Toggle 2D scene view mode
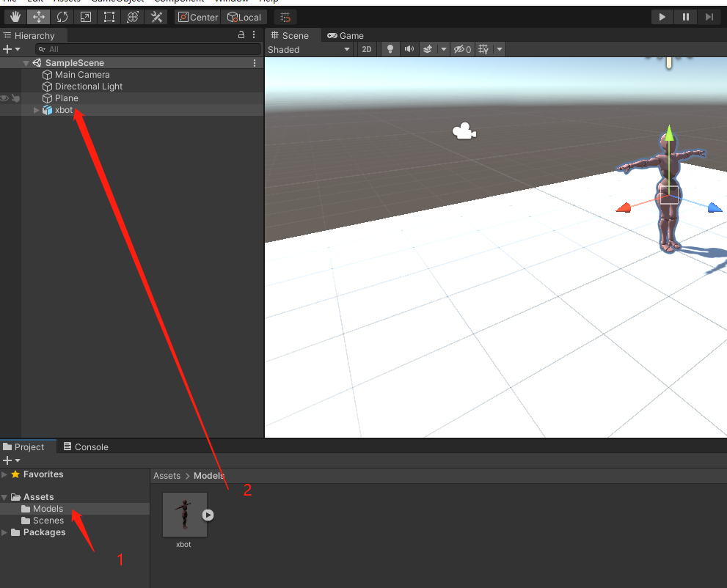This screenshot has width=727, height=588. (x=367, y=50)
